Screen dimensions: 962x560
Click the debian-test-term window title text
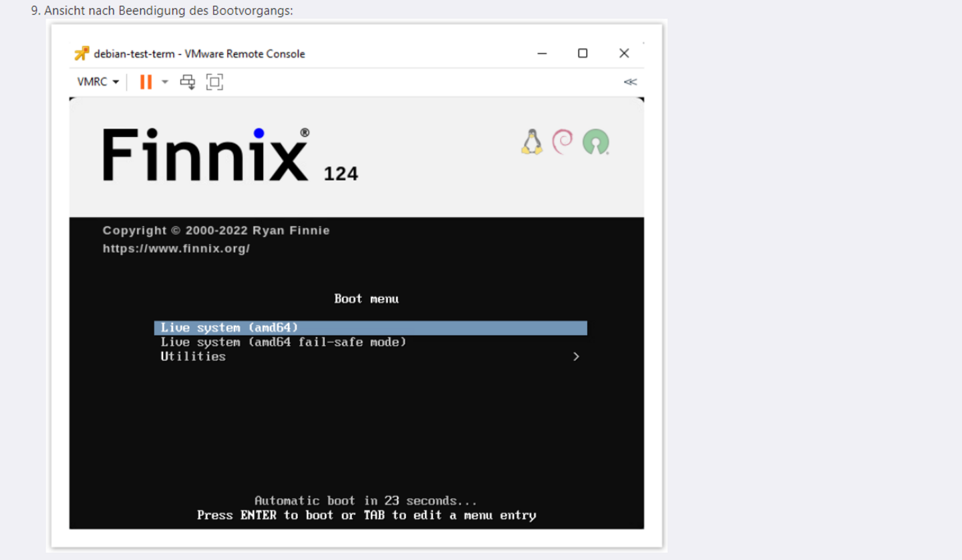pos(199,54)
